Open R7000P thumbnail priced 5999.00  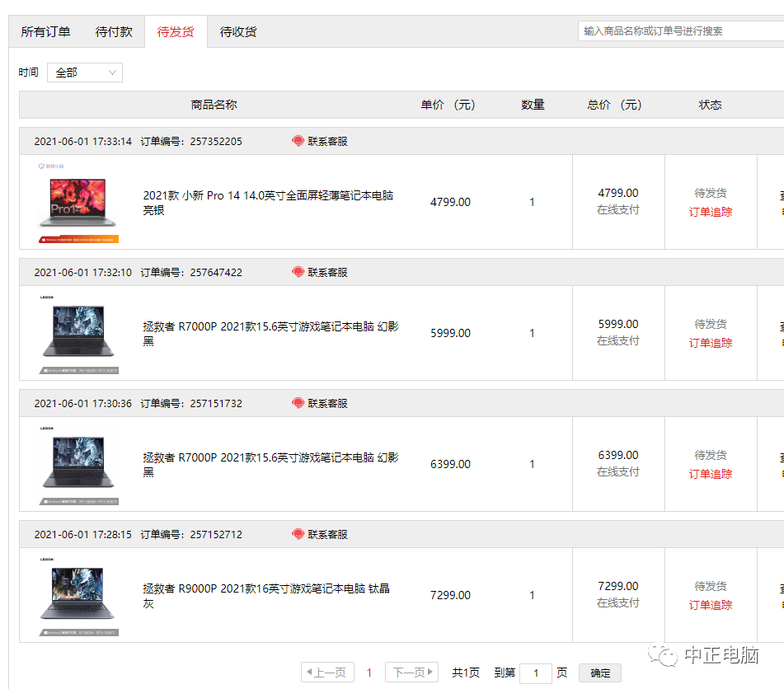(78, 334)
